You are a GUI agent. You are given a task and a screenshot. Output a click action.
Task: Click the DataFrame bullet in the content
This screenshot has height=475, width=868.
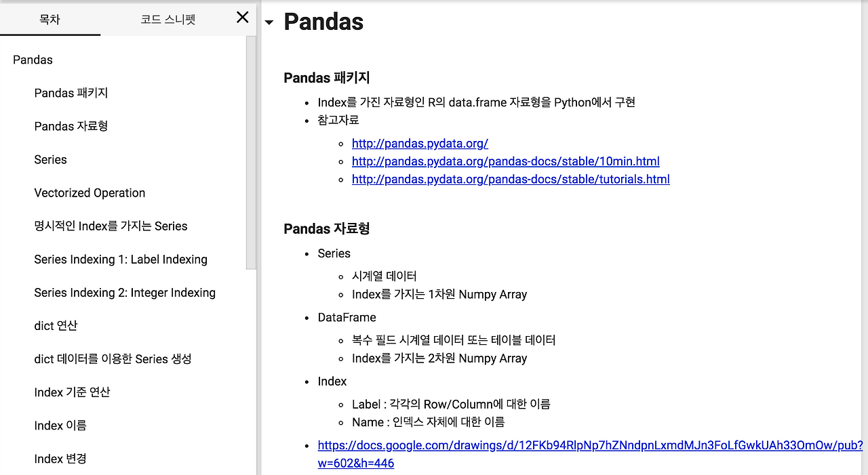point(347,317)
